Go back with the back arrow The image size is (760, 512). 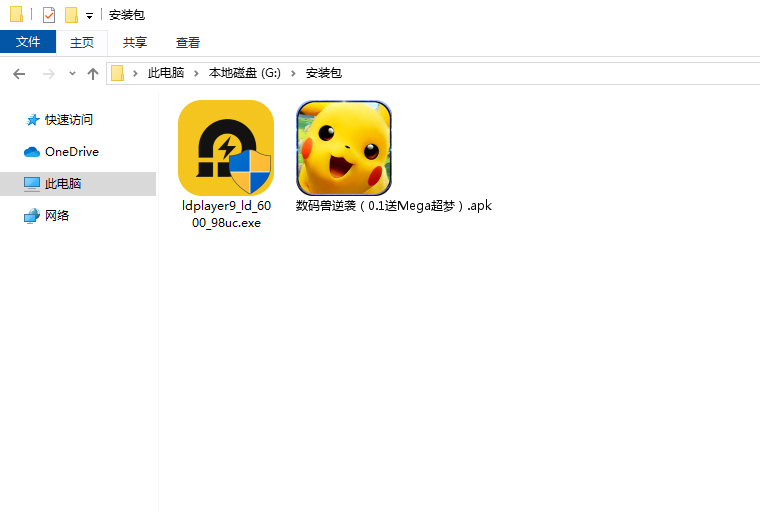(x=19, y=73)
